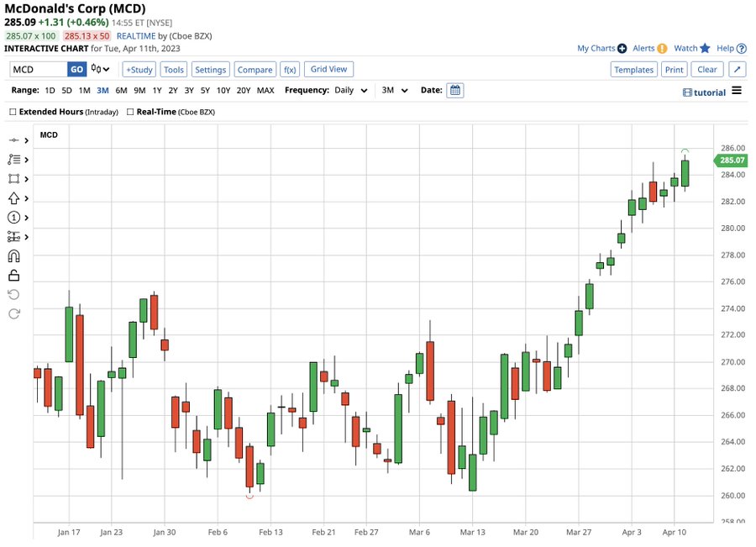The image size is (756, 547).
Task: Expand the arrow marker tool chevron
Action: [27, 198]
